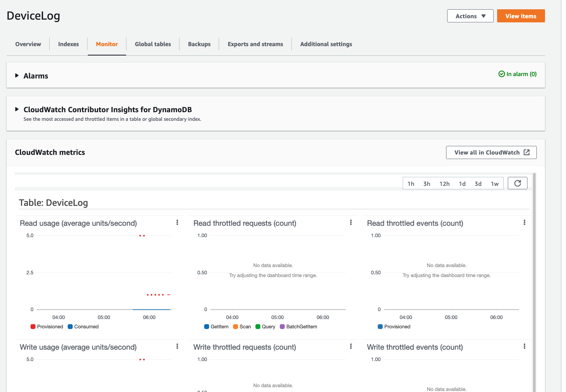This screenshot has width=566, height=392.
Task: Toggle Query legend swatch
Action: point(258,327)
